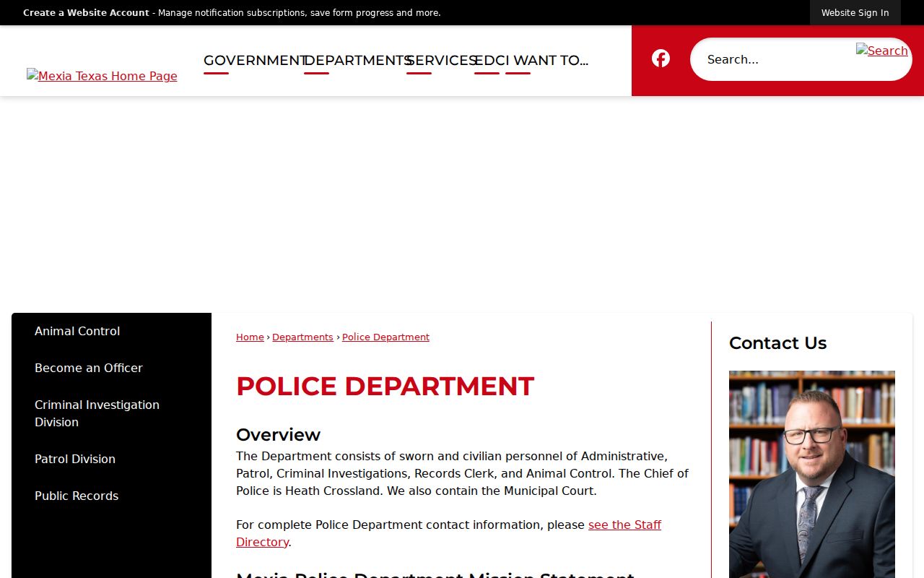Screen dimensions: 924x578
Task: Click the Overview heading
Action: click(278, 435)
